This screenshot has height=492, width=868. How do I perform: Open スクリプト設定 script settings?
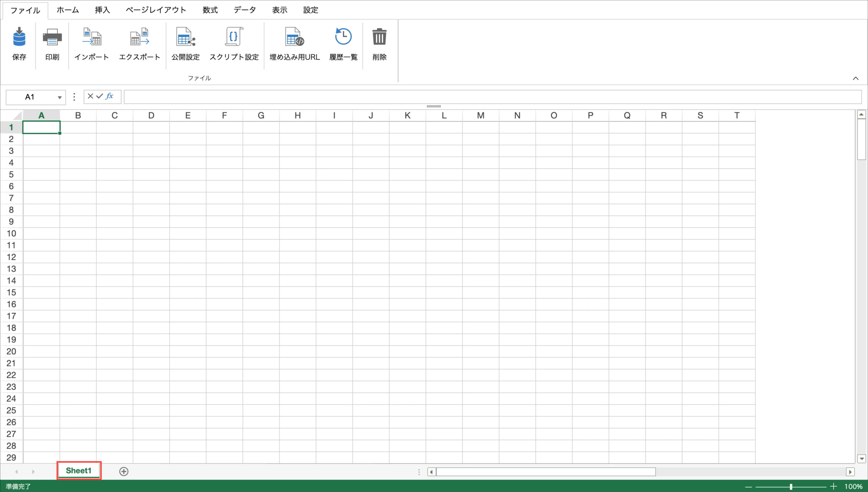click(234, 37)
